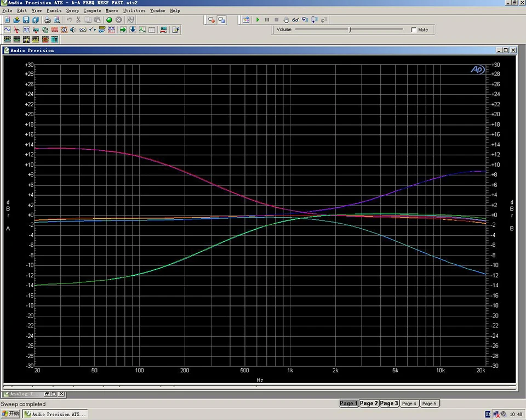Restore the minimized Analog panel window
The width and height of the screenshot is (526, 420).
point(47,394)
